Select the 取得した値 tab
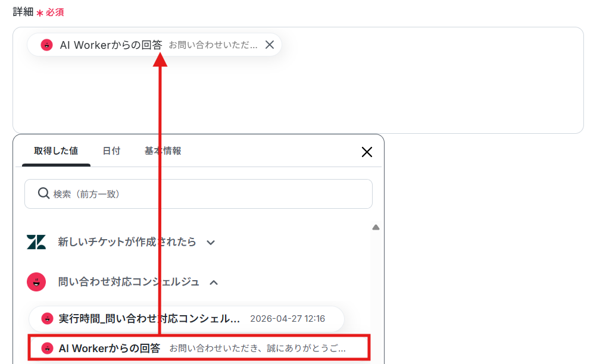606x364 pixels. pyautogui.click(x=56, y=151)
